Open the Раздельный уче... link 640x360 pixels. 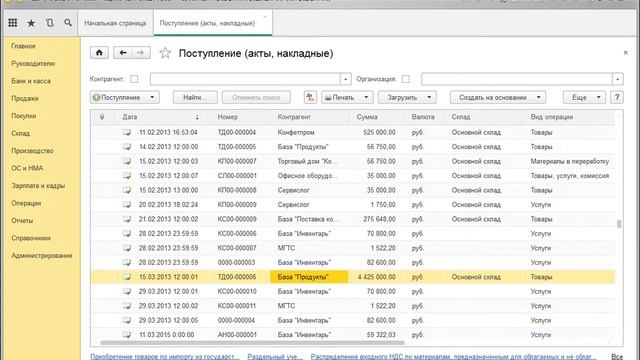tap(275, 356)
